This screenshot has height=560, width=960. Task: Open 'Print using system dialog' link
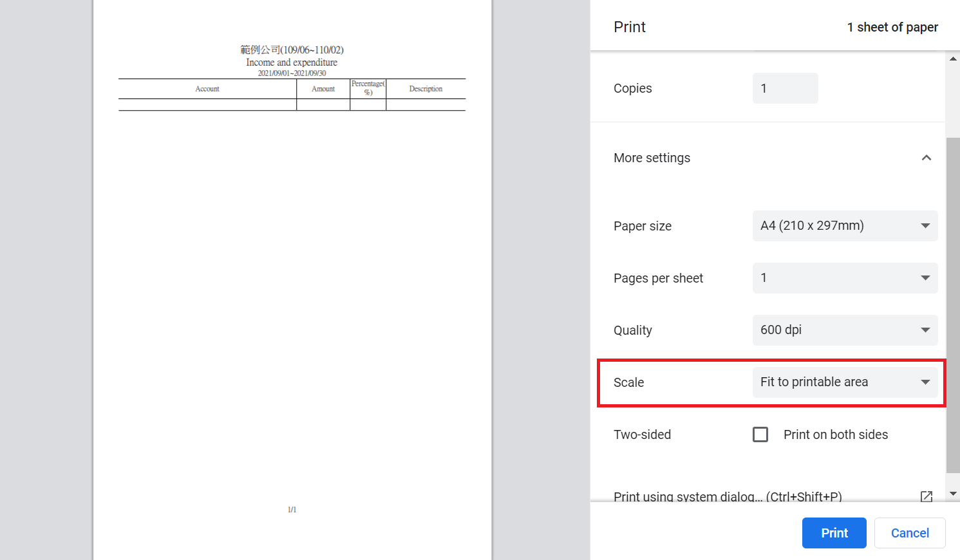[727, 496]
